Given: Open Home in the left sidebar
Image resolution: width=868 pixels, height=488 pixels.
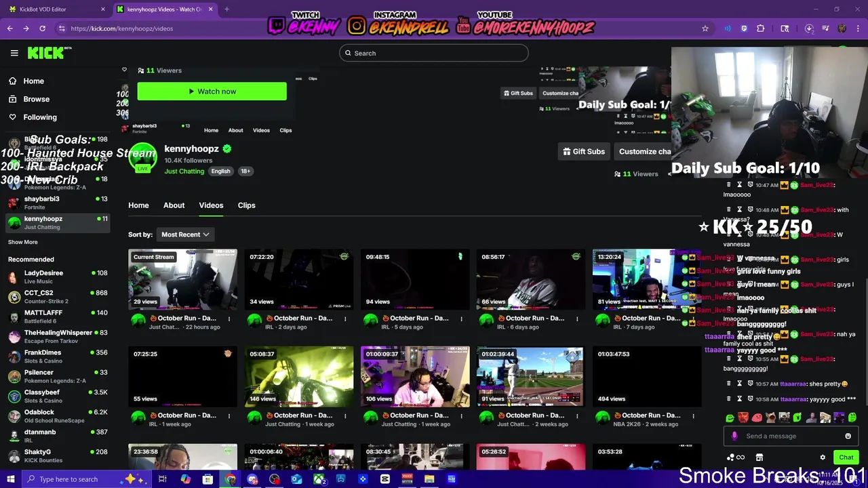Looking at the screenshot, I should (x=33, y=81).
